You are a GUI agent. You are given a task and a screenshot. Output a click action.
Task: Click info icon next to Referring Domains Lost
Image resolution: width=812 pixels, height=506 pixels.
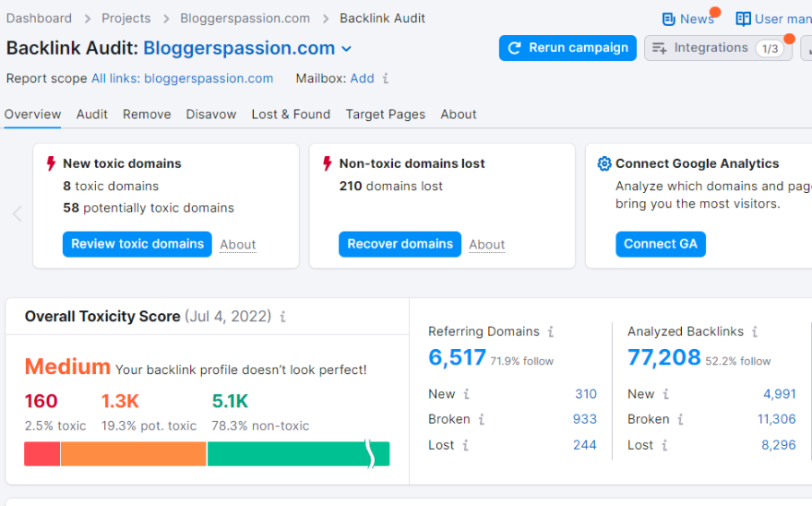coord(466,445)
